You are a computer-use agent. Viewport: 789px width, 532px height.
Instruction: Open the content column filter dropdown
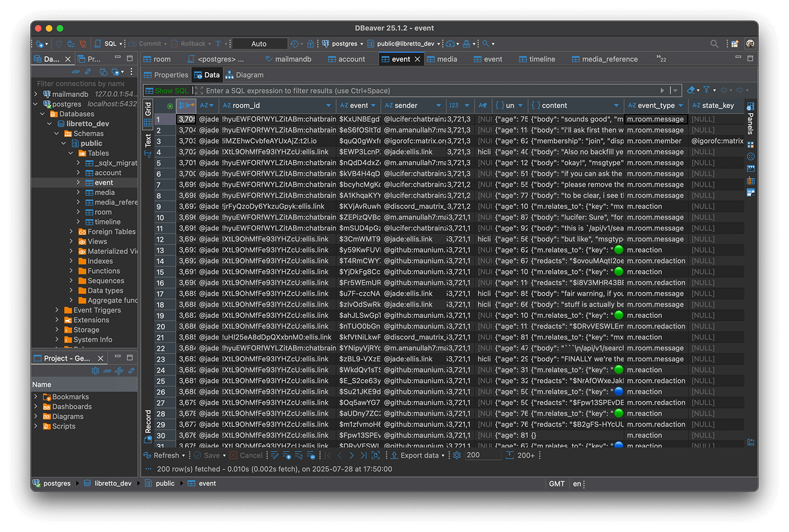tap(616, 106)
